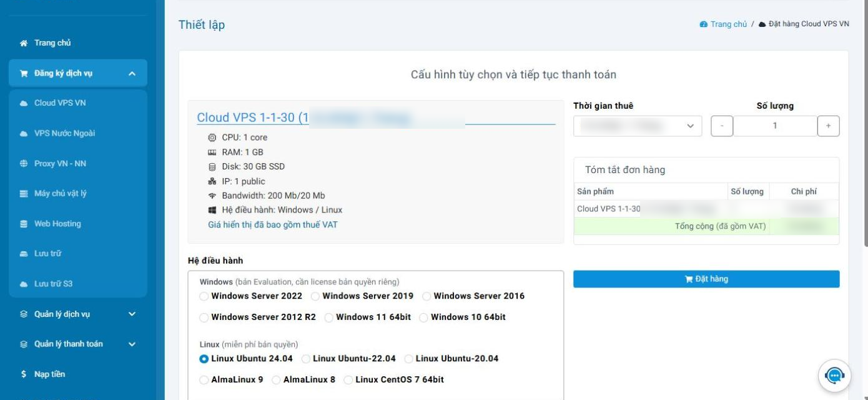
Task: Click the server icon beside Máy chủ vật lý
Action: tap(24, 194)
